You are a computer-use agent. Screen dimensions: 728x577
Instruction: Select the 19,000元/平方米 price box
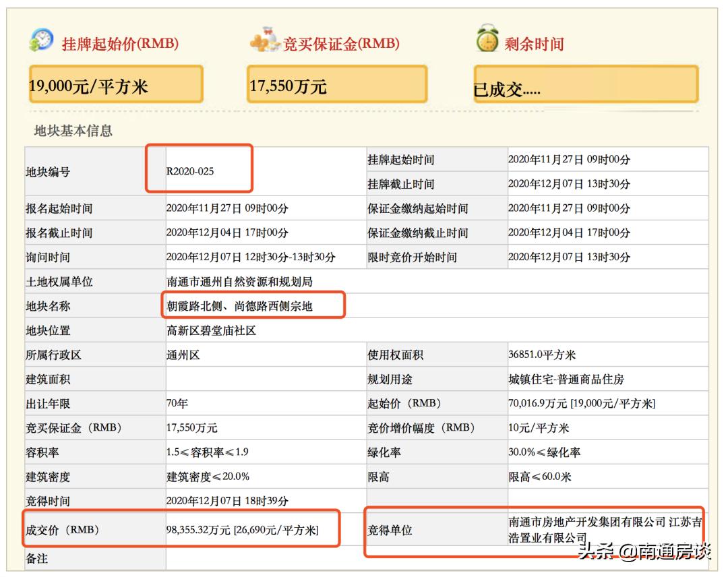[115, 85]
